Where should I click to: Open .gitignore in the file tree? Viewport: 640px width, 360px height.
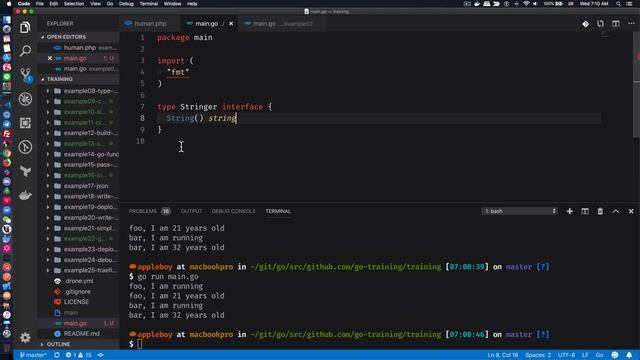tap(77, 291)
